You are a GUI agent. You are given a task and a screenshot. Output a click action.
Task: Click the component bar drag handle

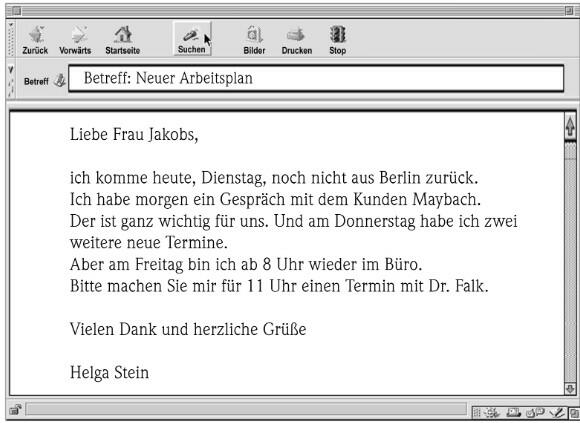point(477,413)
